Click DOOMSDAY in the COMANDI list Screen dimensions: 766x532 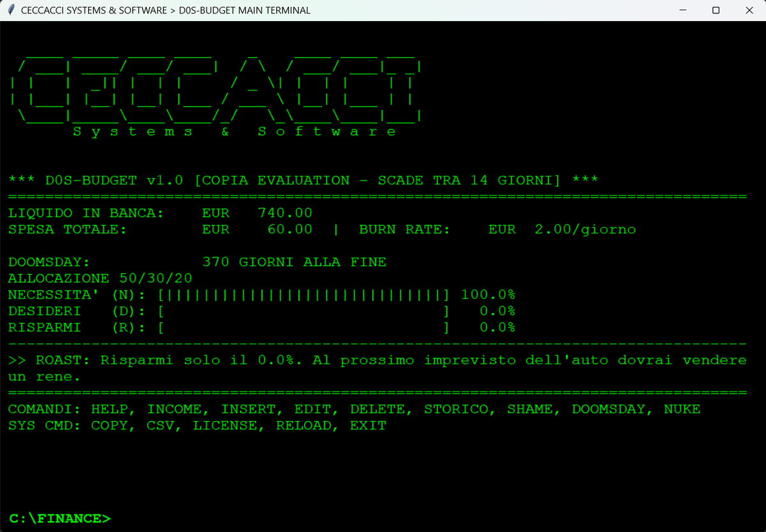(x=608, y=409)
